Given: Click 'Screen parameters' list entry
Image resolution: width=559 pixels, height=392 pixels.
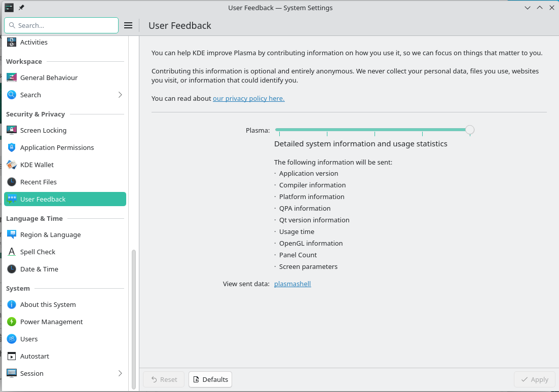Looking at the screenshot, I should point(308,266).
